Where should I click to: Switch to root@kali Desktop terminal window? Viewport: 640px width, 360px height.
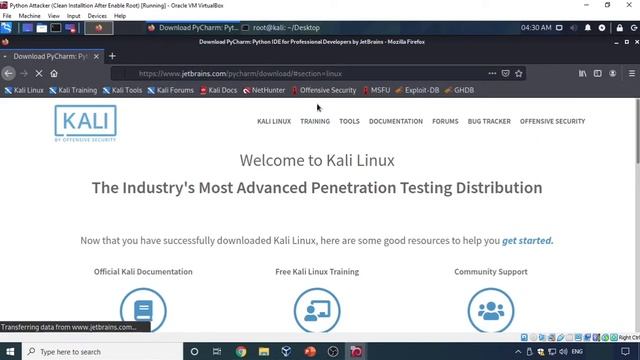pyautogui.click(x=281, y=28)
